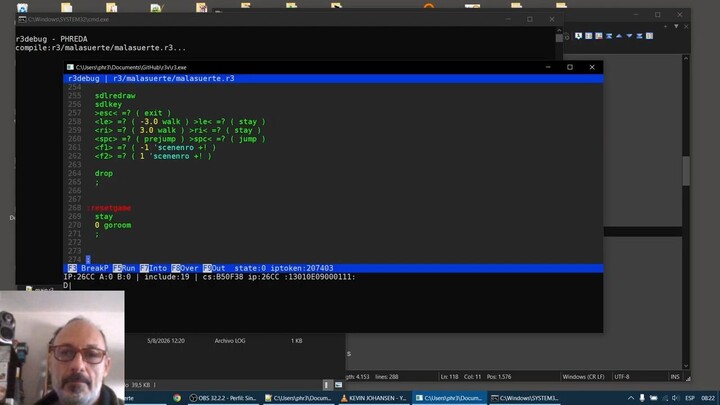Open the Notepad++ tab list dropdown arrow

click(676, 27)
